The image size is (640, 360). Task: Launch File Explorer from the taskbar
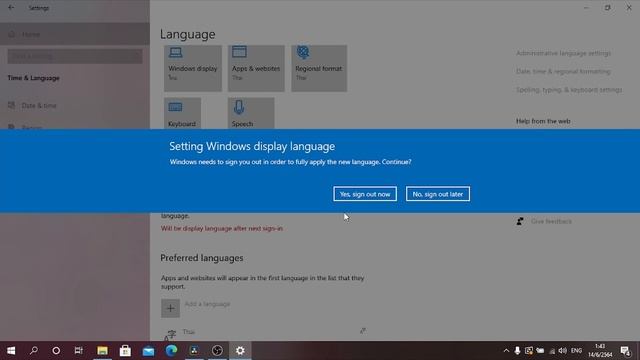click(x=102, y=351)
